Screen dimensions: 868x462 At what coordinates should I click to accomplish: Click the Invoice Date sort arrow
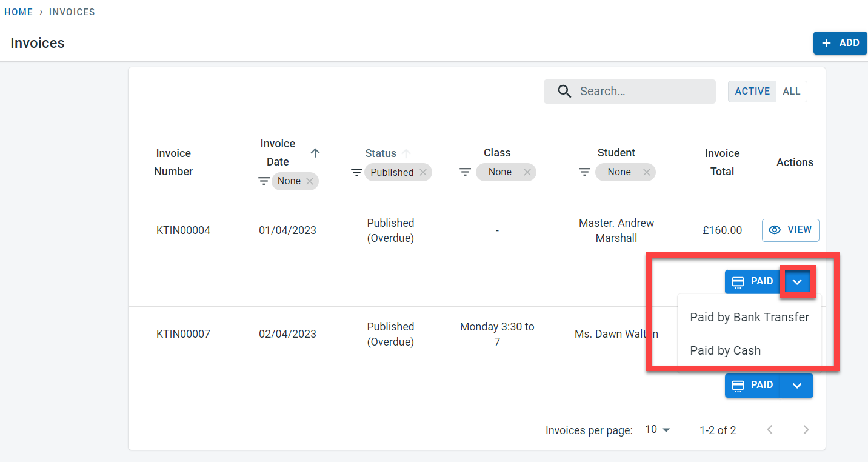(315, 153)
